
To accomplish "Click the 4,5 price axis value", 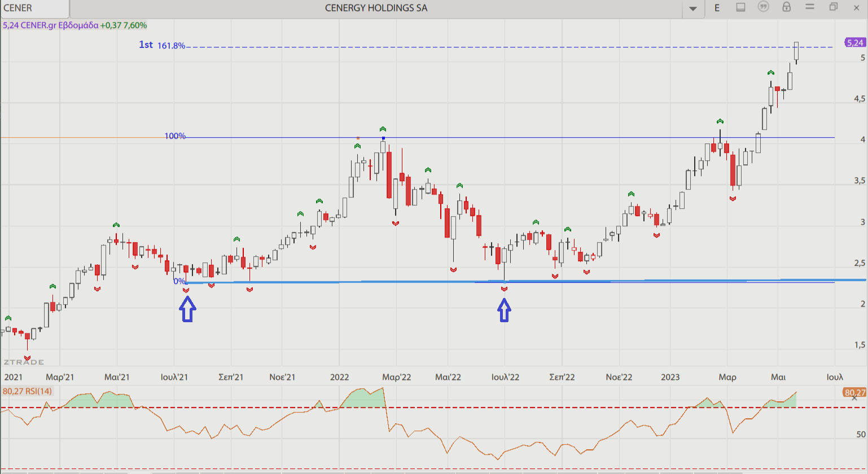I will point(859,99).
